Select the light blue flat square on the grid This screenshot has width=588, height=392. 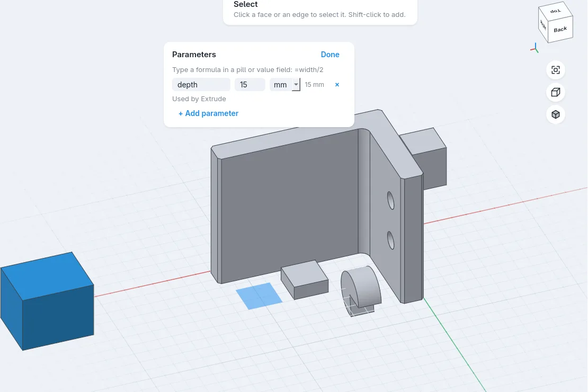(259, 296)
